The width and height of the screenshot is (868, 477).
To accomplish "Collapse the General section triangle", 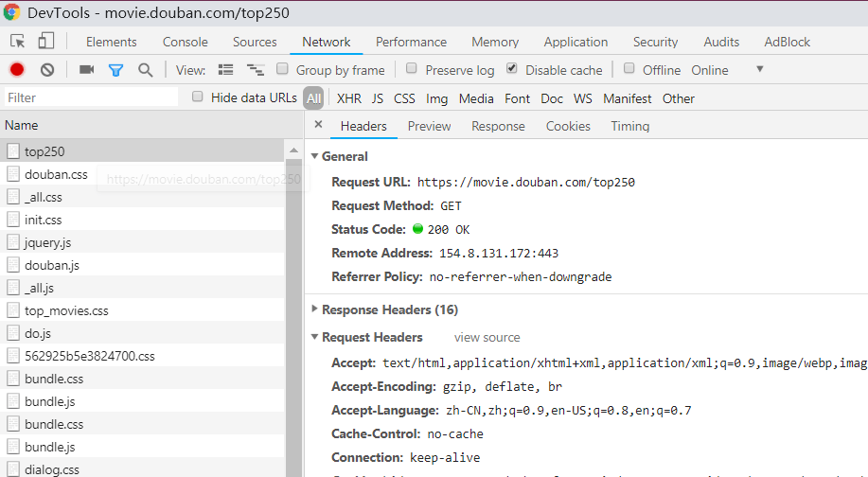I will 314,156.
